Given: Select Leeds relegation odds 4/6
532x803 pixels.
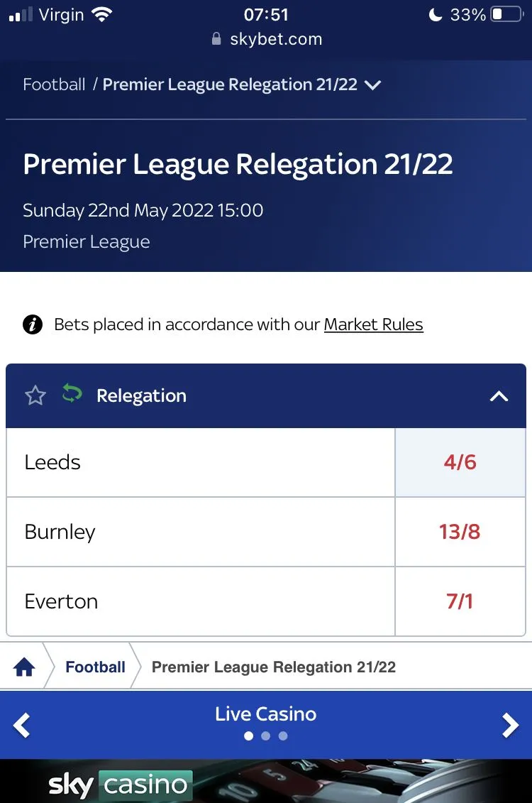Looking at the screenshot, I should coord(460,462).
